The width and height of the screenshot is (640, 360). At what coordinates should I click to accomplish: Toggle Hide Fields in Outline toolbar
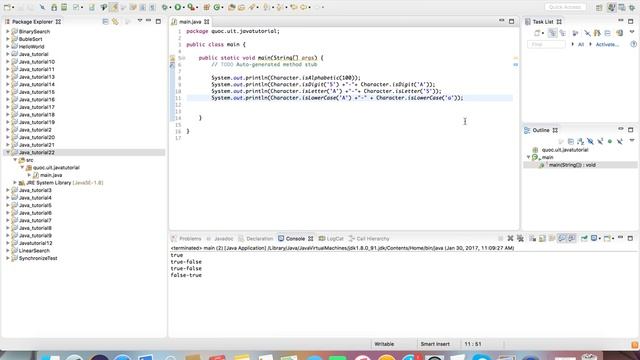click(x=590, y=142)
